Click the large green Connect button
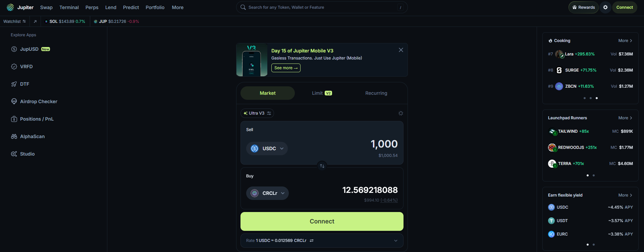 (322, 221)
